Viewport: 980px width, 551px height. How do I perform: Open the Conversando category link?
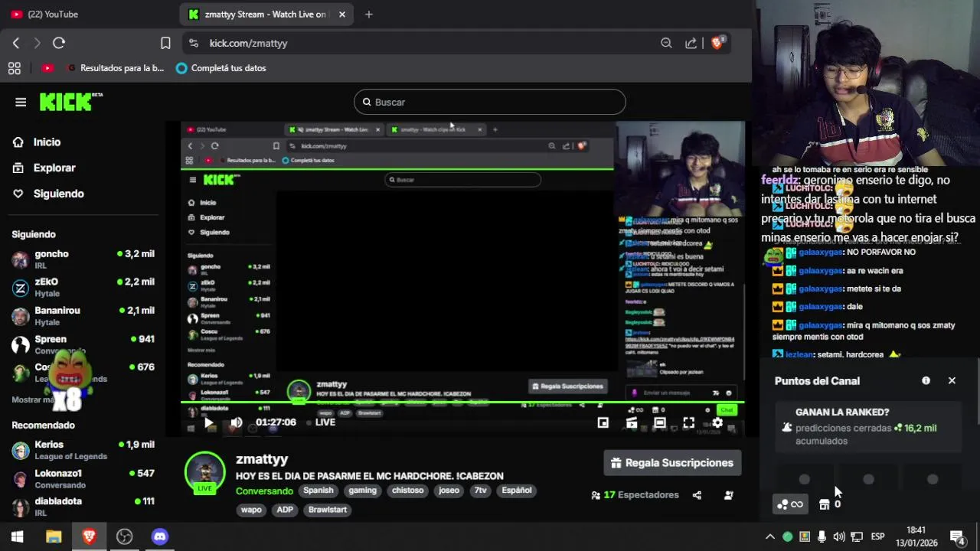tap(264, 491)
